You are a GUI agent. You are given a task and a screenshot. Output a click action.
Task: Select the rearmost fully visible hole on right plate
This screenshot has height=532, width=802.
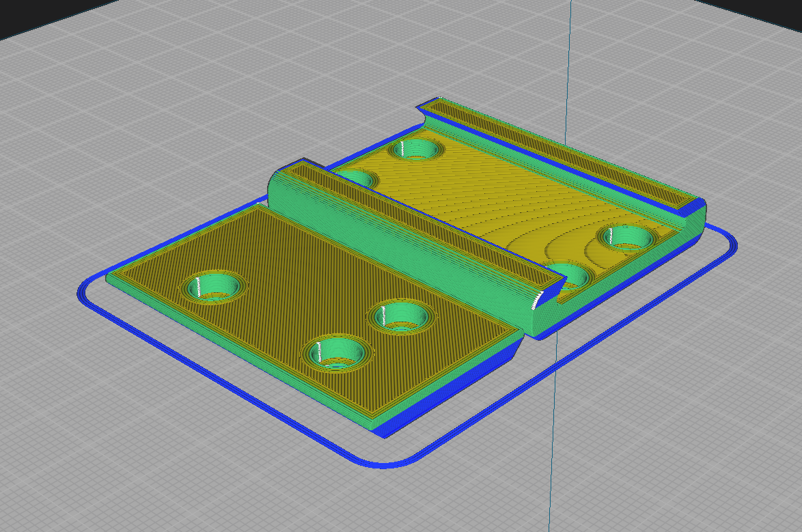pyautogui.click(x=415, y=148)
